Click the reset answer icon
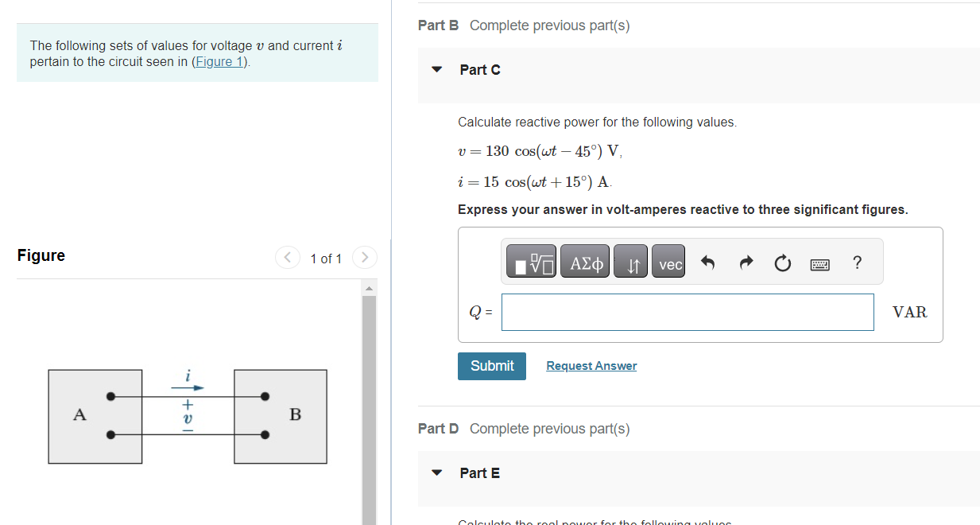The image size is (980, 525). click(782, 261)
